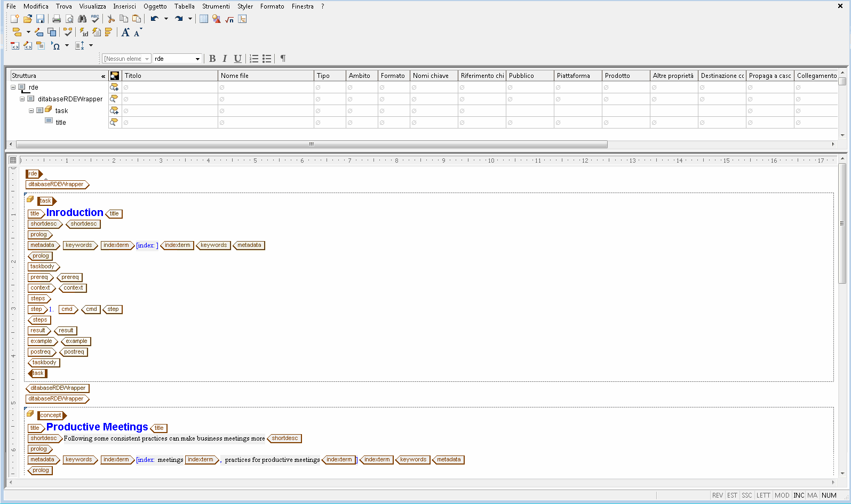The height and width of the screenshot is (504, 851).
Task: Click the Productive Meetings heading
Action: click(x=97, y=427)
